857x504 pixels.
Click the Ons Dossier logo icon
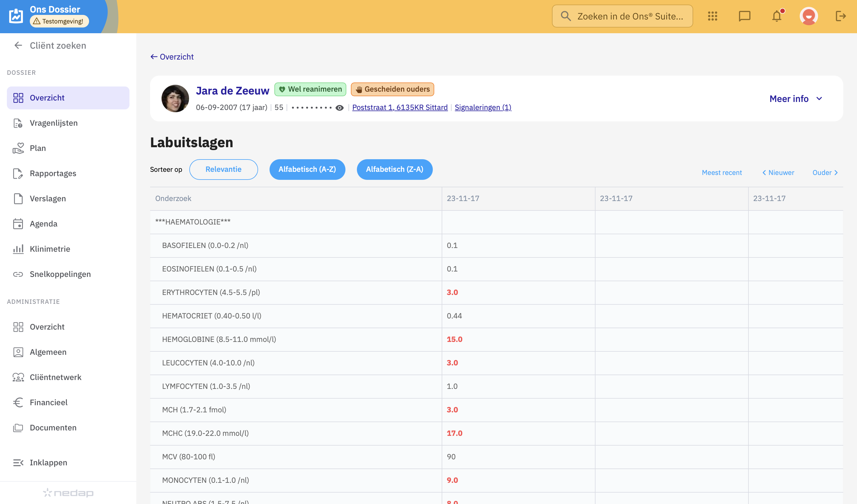[x=16, y=16]
